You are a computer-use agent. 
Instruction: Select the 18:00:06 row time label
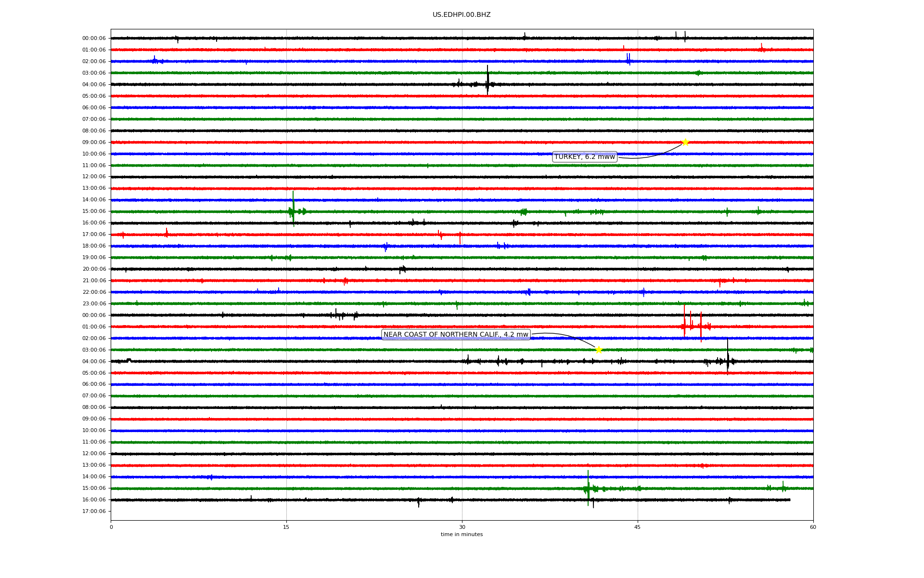pos(94,246)
